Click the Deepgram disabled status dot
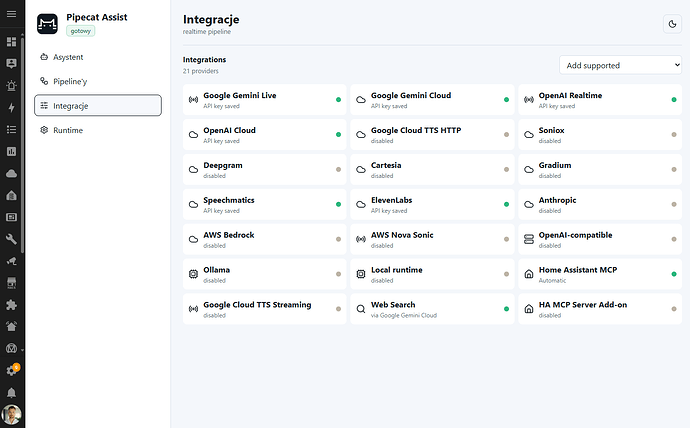690x428 pixels. (x=338, y=169)
